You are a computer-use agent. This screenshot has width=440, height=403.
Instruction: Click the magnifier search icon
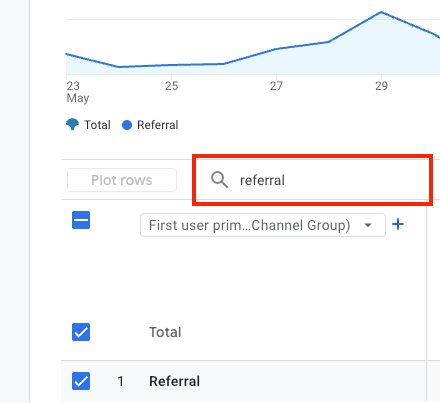(x=219, y=180)
